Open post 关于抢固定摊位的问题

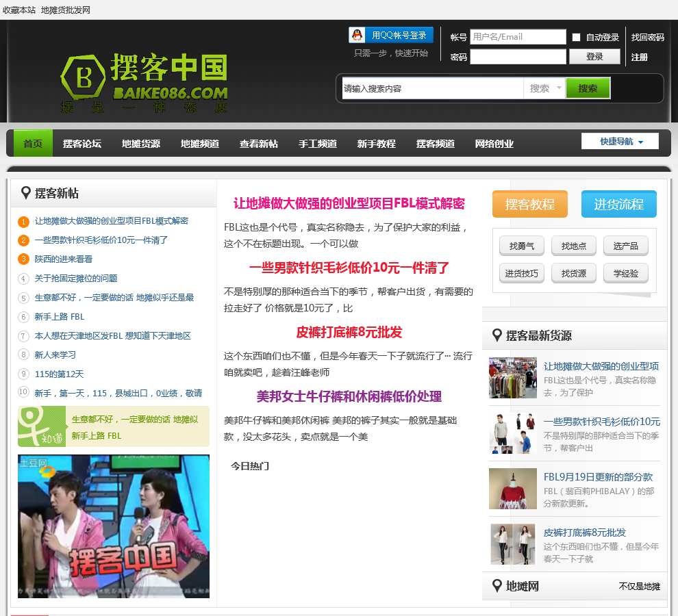pos(76,278)
